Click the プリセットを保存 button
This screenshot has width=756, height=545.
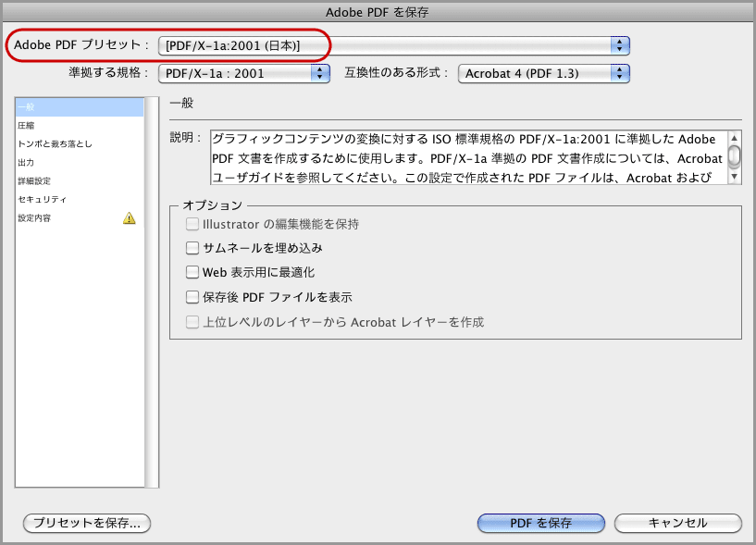[86, 522]
